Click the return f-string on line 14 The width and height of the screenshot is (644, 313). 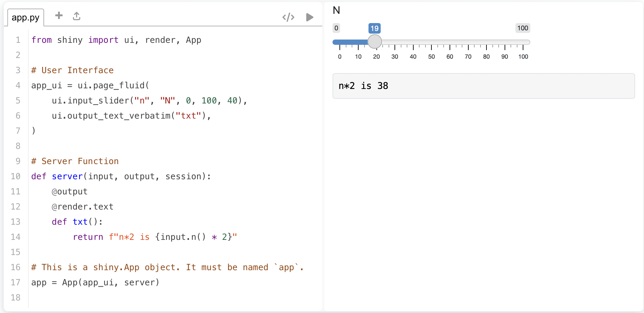click(x=155, y=237)
